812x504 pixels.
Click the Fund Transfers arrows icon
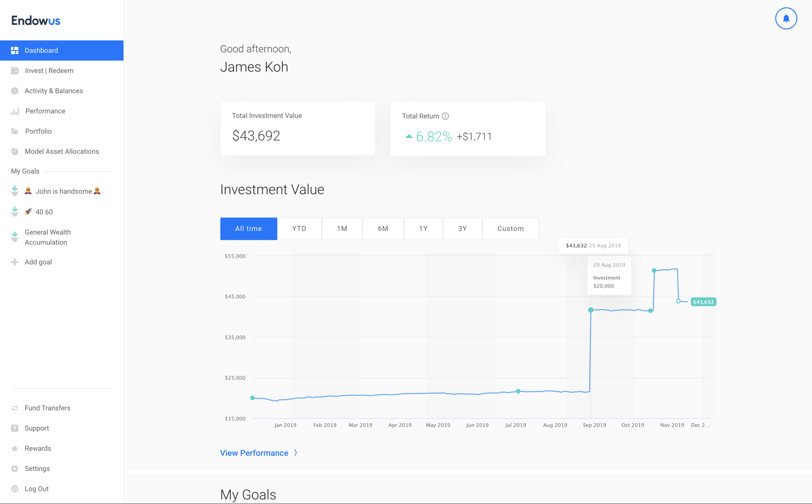click(x=15, y=408)
